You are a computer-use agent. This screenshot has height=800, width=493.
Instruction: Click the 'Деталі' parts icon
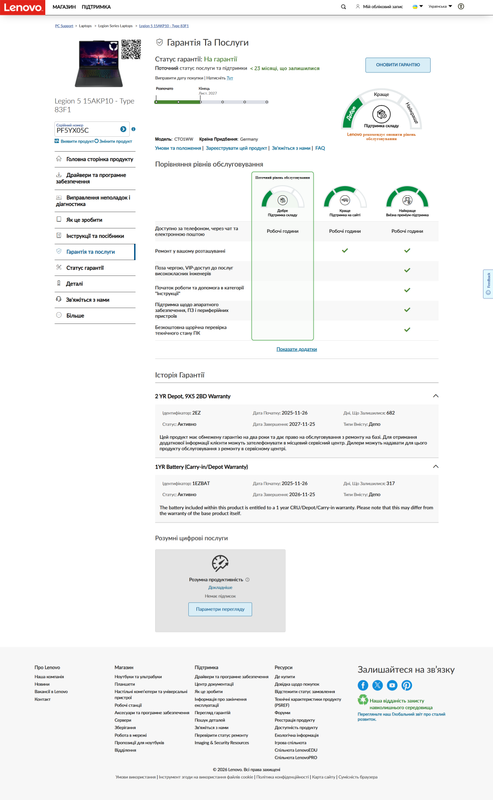pyautogui.click(x=59, y=283)
